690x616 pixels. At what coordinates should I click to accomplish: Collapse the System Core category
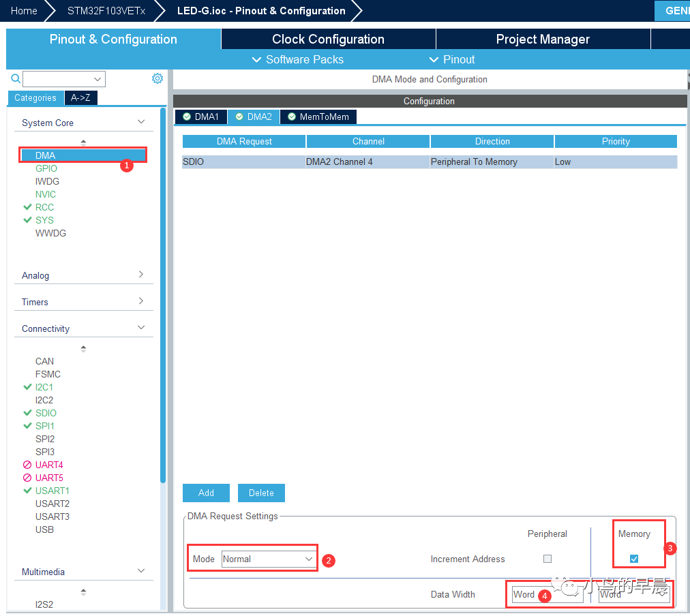click(x=141, y=122)
